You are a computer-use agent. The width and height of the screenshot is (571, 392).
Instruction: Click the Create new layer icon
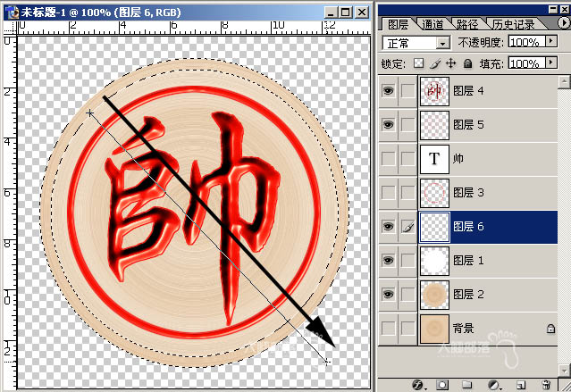[520, 384]
